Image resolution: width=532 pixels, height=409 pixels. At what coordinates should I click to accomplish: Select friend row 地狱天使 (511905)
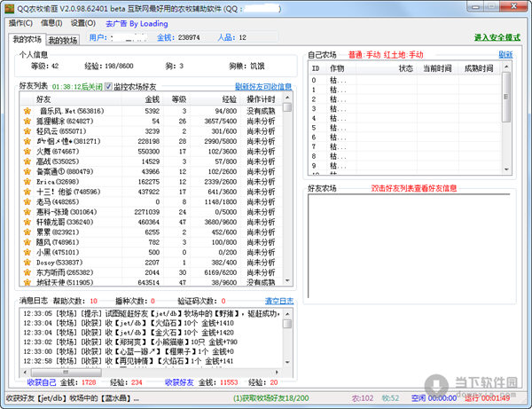(151, 282)
